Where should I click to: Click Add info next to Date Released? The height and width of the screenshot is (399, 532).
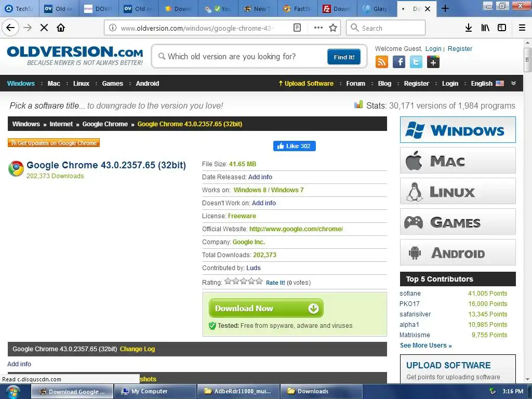pos(260,177)
